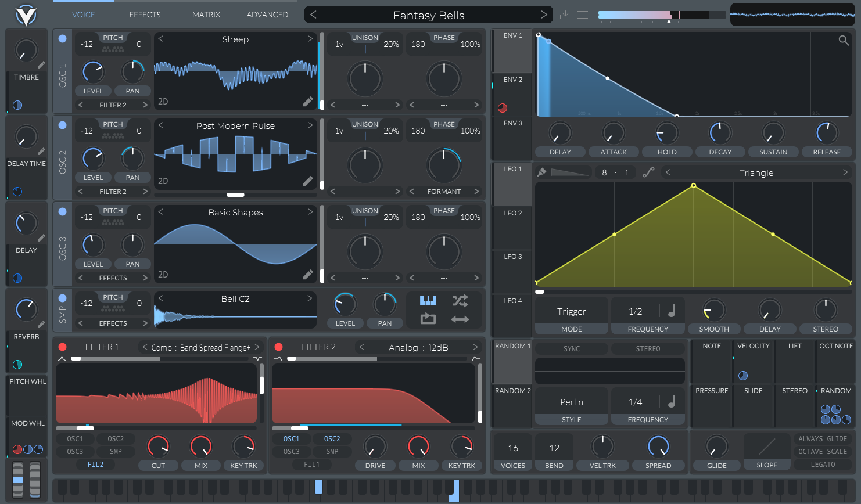Edit REVERB macro with pencil icon
The height and width of the screenshot is (504, 861).
coord(41,325)
